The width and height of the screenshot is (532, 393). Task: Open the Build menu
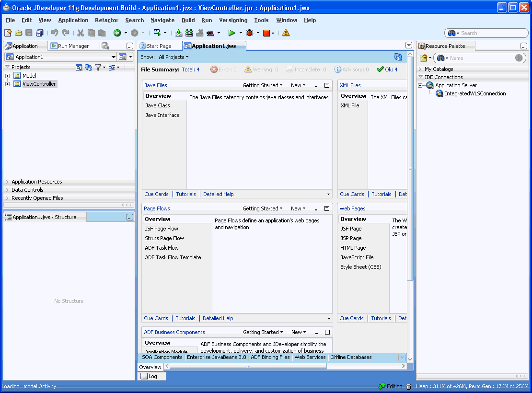(188, 20)
